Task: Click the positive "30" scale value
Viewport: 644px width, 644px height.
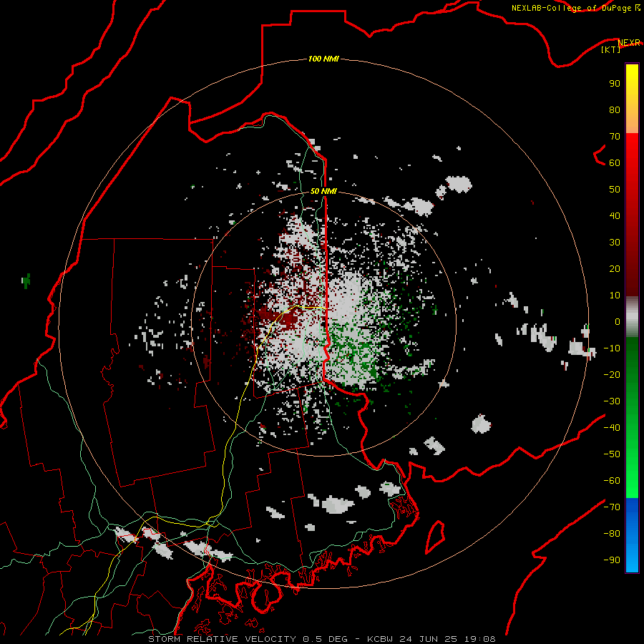Action: [x=615, y=243]
